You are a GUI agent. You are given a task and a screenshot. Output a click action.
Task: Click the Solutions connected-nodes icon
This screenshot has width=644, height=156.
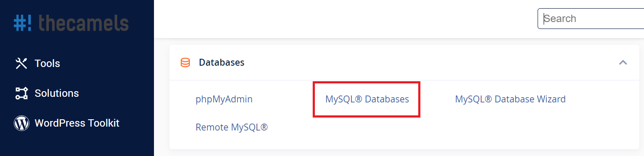[21, 93]
